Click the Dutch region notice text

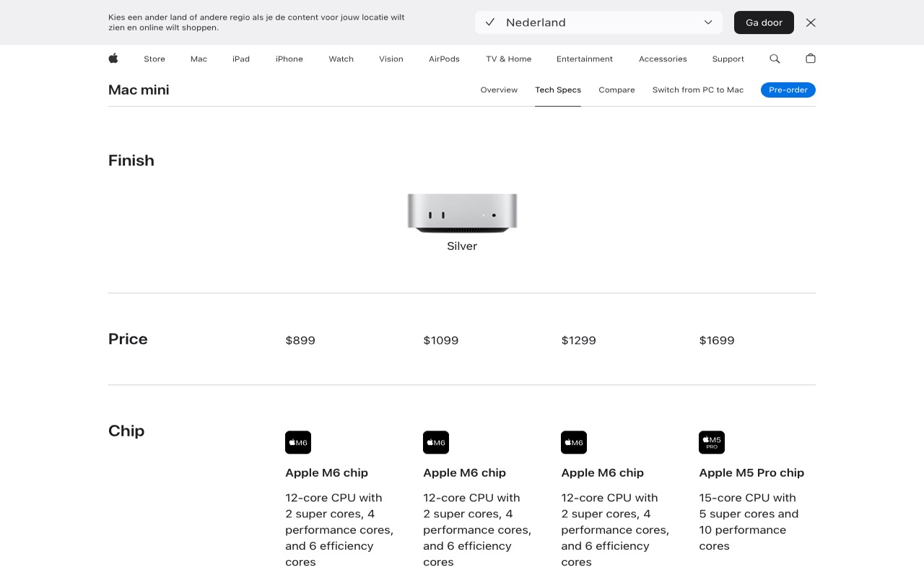point(256,22)
